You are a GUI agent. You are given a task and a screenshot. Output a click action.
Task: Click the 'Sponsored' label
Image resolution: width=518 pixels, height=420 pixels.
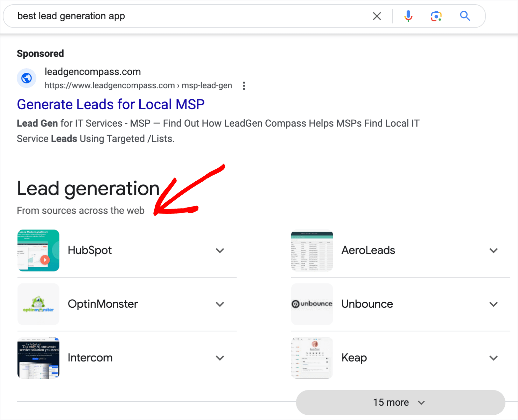[41, 54]
